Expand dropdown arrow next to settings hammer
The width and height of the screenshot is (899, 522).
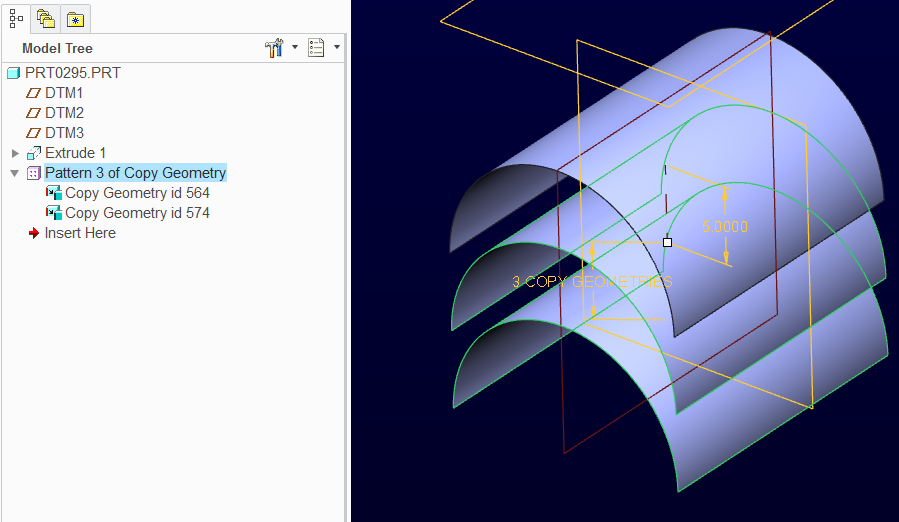pyautogui.click(x=295, y=47)
